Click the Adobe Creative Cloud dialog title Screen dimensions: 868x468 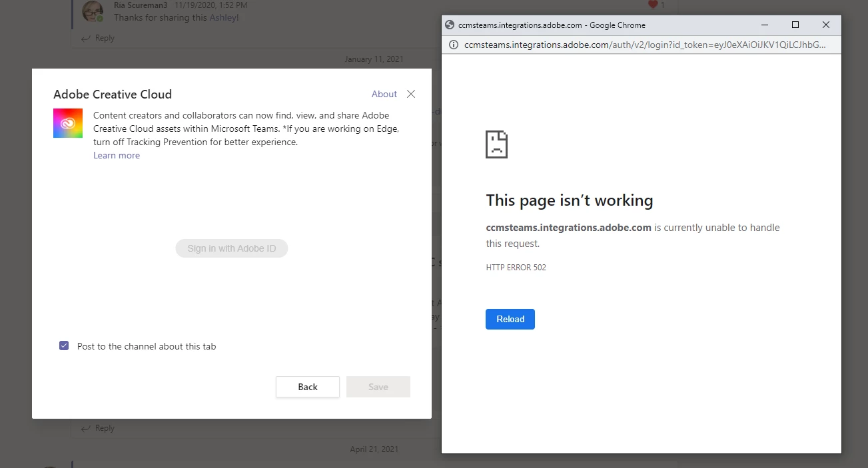click(x=113, y=94)
